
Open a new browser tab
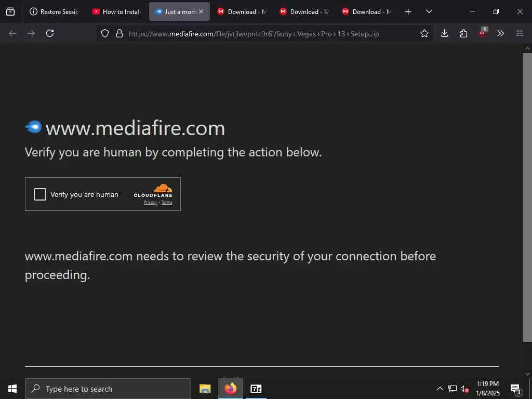pos(408,12)
